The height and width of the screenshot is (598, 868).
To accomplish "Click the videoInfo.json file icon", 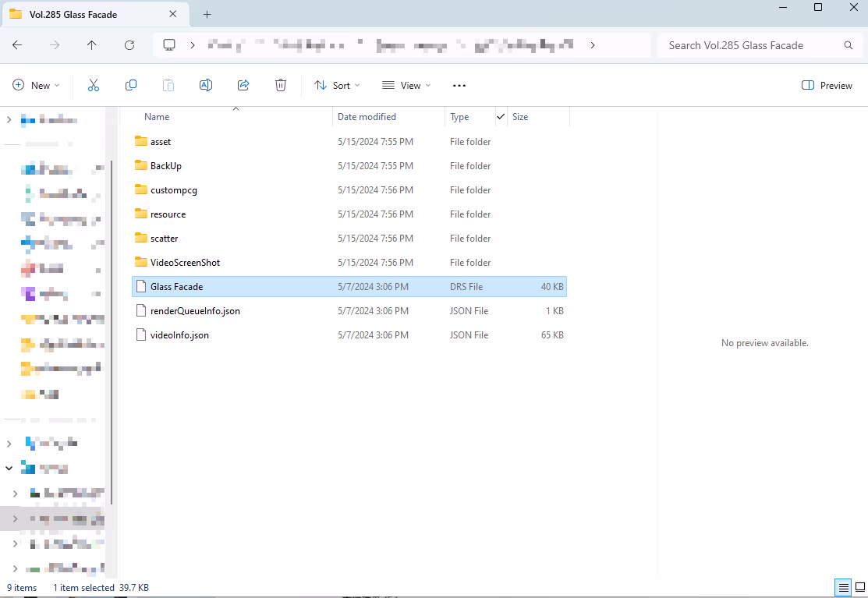I will click(x=141, y=334).
